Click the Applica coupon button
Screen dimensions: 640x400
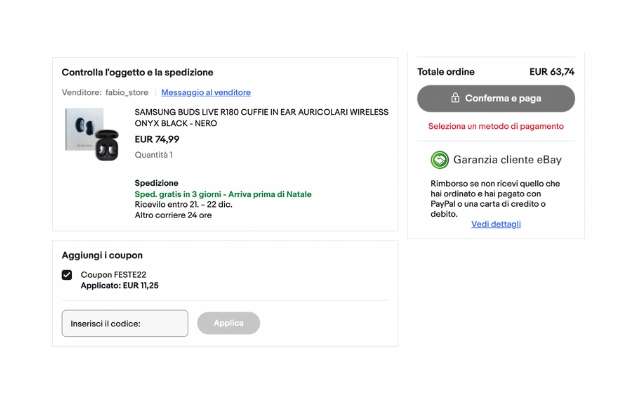[229, 323]
